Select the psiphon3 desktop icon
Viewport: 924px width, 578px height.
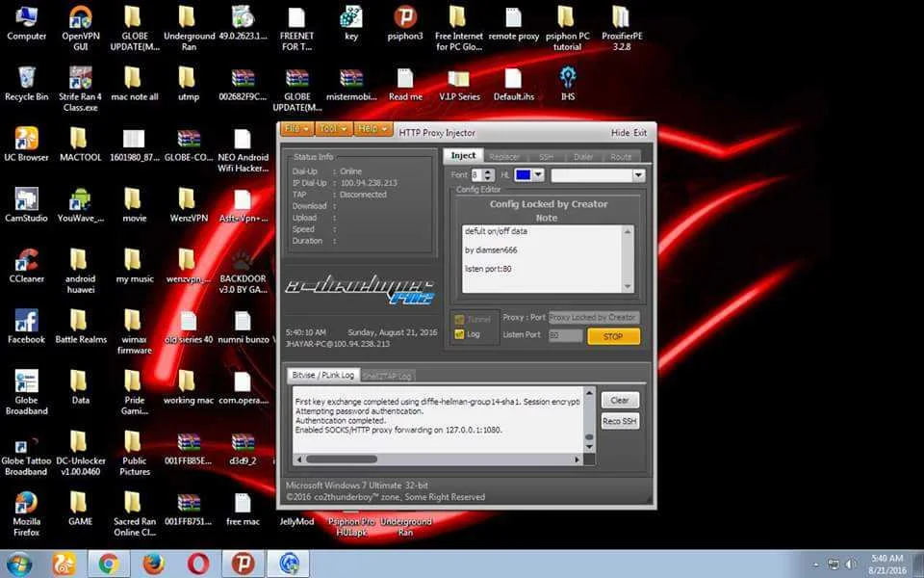(405, 23)
